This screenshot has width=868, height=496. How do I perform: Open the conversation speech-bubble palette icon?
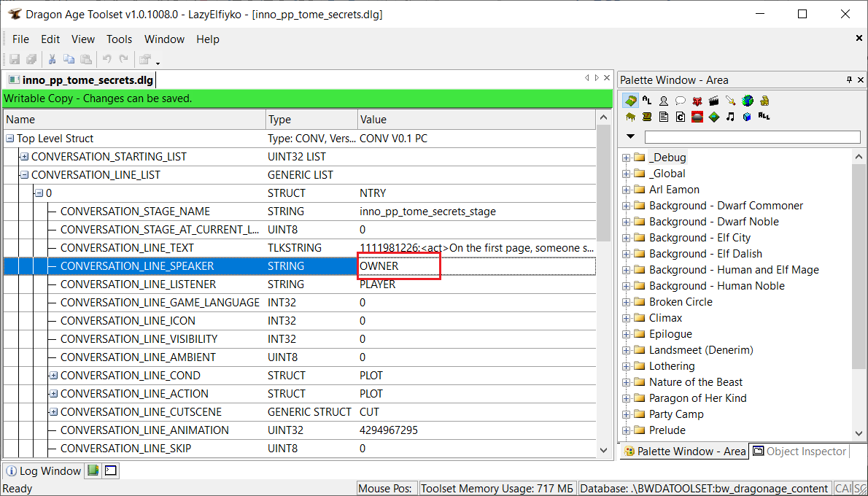coord(680,101)
